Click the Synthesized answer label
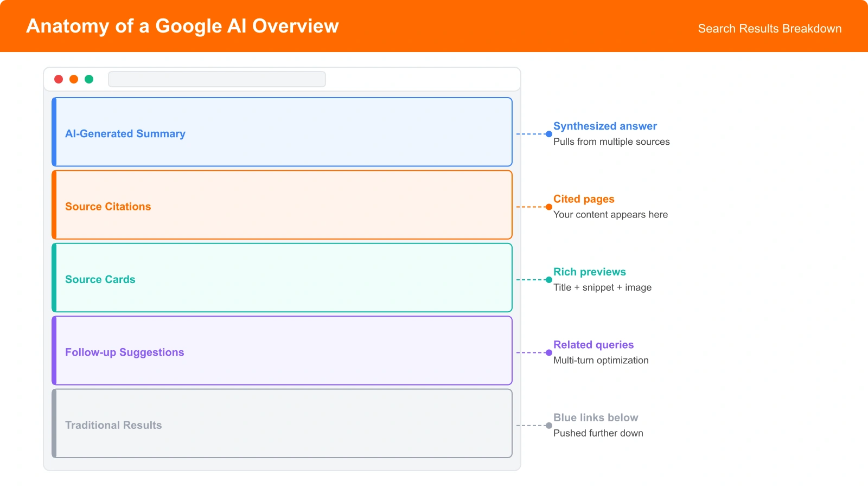 click(605, 126)
